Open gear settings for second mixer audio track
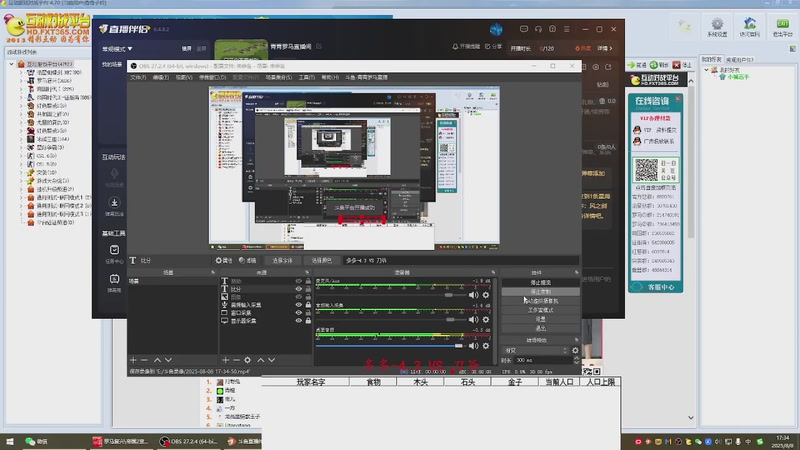The width and height of the screenshot is (800, 450). coord(486,320)
